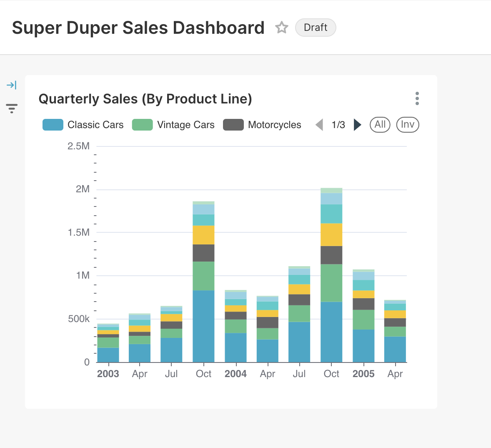Screen dimensions: 491x448
Task: Open the filter options icon
Action: [12, 108]
